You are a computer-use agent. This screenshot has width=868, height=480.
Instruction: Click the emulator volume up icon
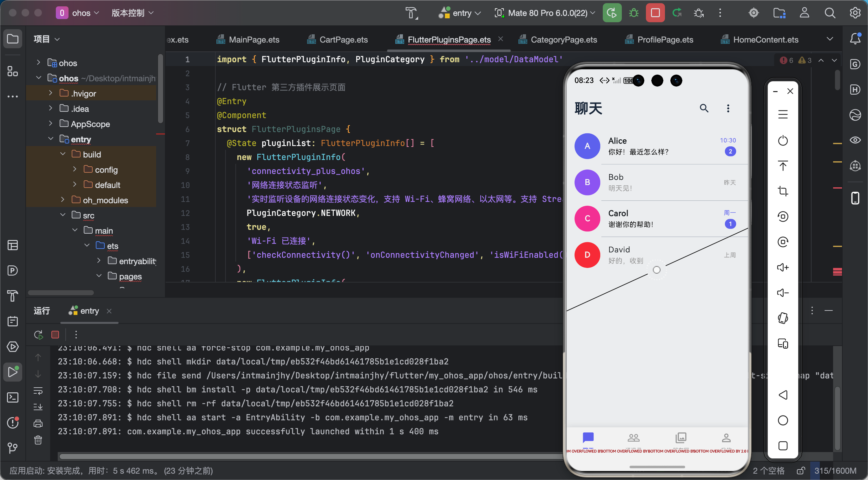click(x=782, y=267)
